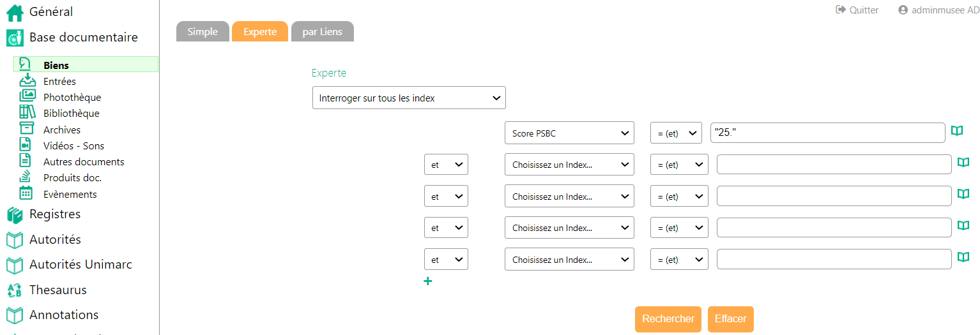
Task: Open the Evènements calendar icon
Action: pyautogui.click(x=26, y=194)
